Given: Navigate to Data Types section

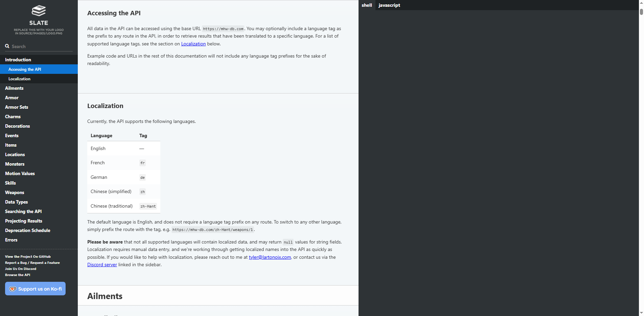Looking at the screenshot, I should click(x=39, y=202).
